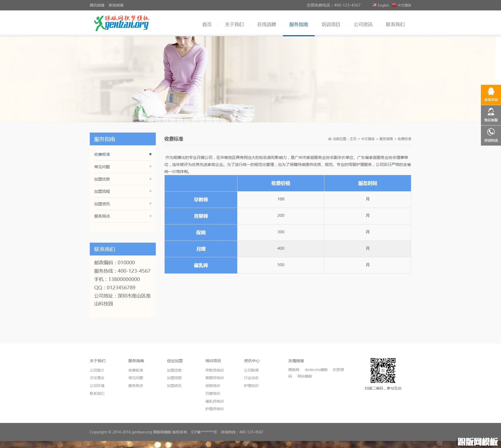Click the footer QR code image
This screenshot has width=501, height=448.
(x=383, y=370)
